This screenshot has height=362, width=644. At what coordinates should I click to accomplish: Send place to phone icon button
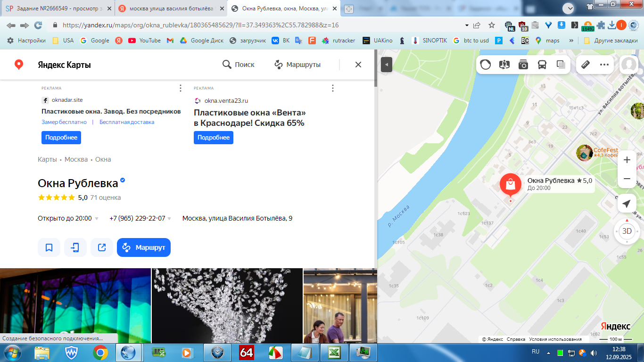click(x=75, y=247)
